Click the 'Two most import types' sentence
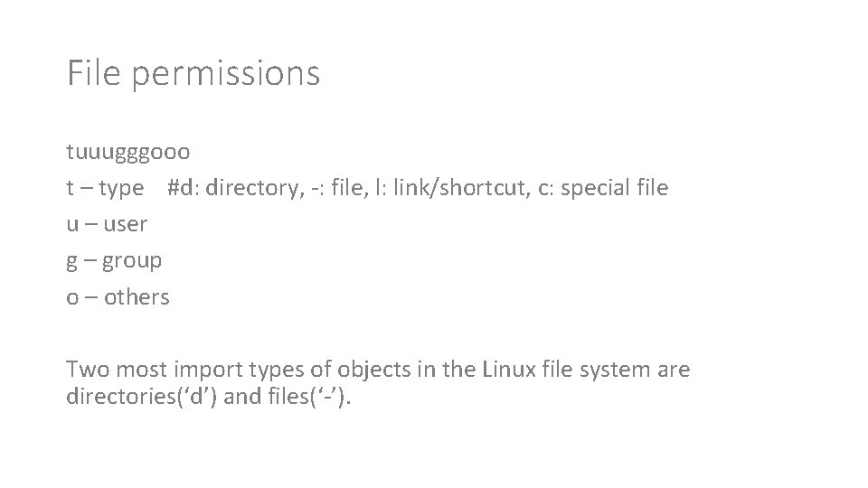Viewport: 868px width, 488px height. point(378,382)
